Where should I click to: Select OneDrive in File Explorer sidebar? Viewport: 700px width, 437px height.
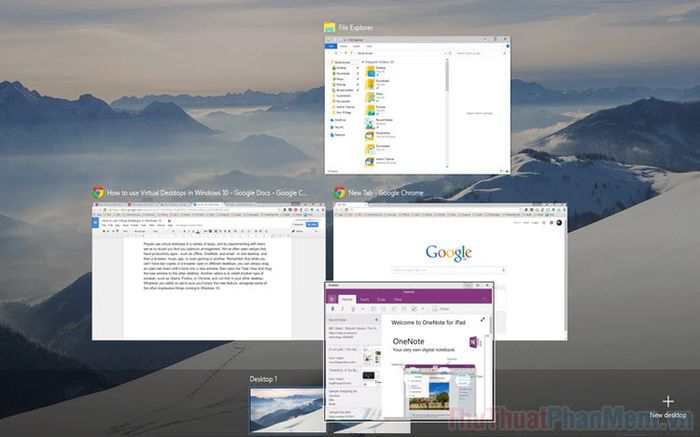click(x=338, y=120)
